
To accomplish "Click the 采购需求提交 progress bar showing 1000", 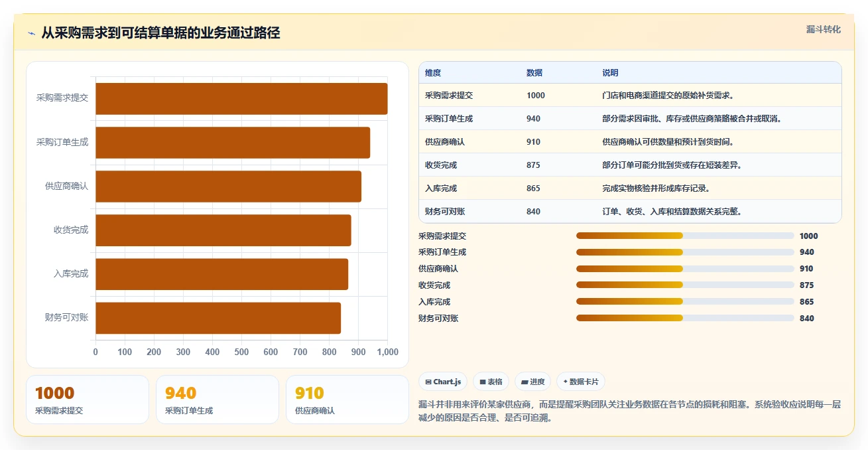I will [x=685, y=236].
